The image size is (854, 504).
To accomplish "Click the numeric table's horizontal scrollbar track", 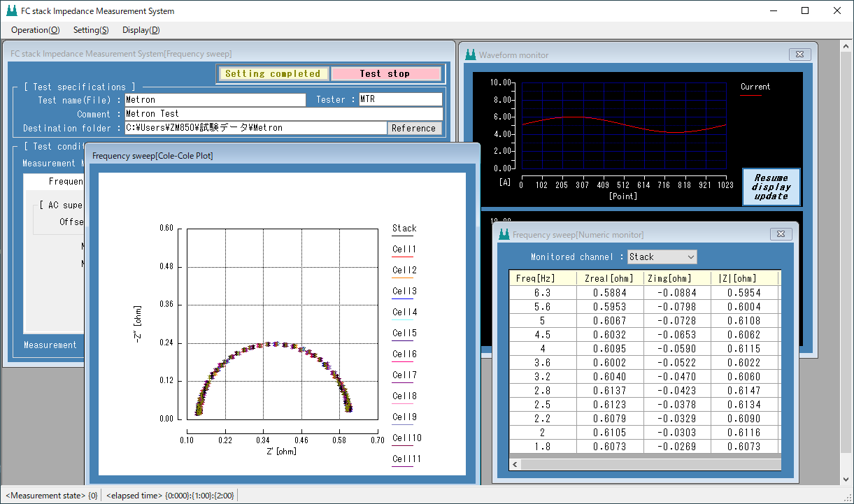I will tap(650, 464).
